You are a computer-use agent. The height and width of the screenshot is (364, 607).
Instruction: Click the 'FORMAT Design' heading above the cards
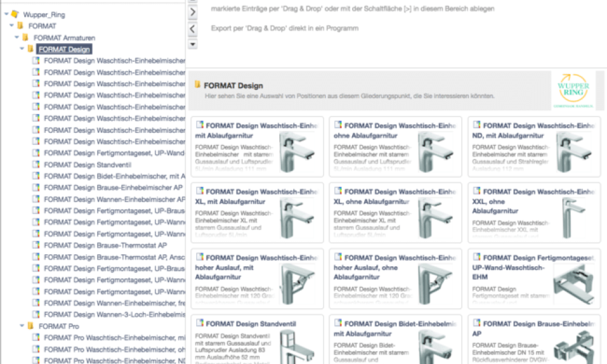point(234,86)
